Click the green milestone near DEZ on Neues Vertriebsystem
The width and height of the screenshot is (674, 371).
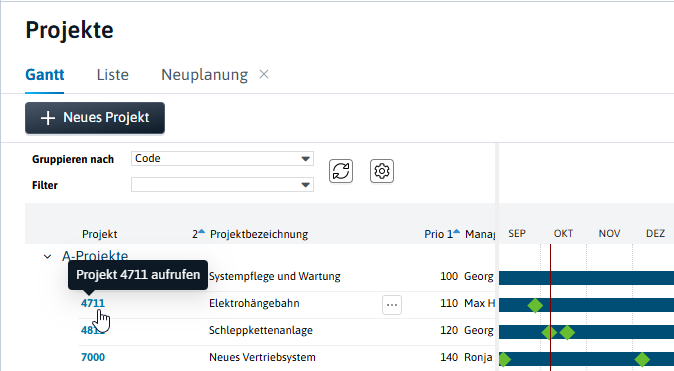[642, 359]
